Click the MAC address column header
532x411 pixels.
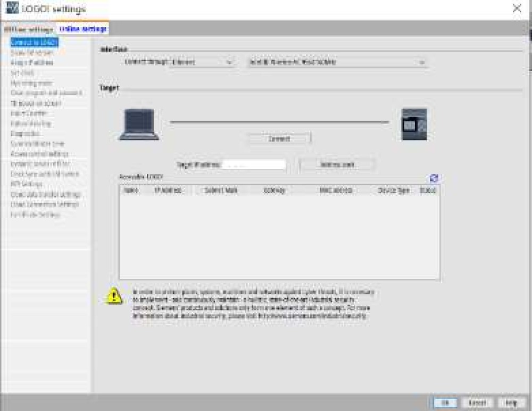pos(336,191)
